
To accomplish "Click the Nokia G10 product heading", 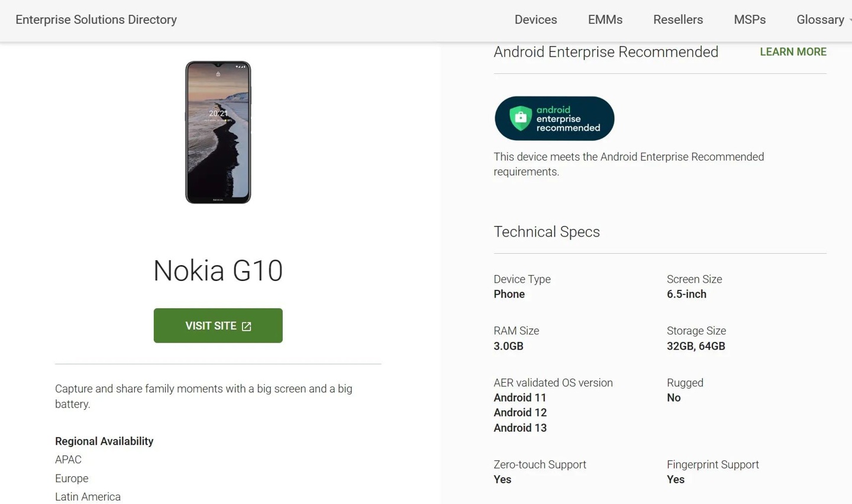I will click(x=218, y=270).
